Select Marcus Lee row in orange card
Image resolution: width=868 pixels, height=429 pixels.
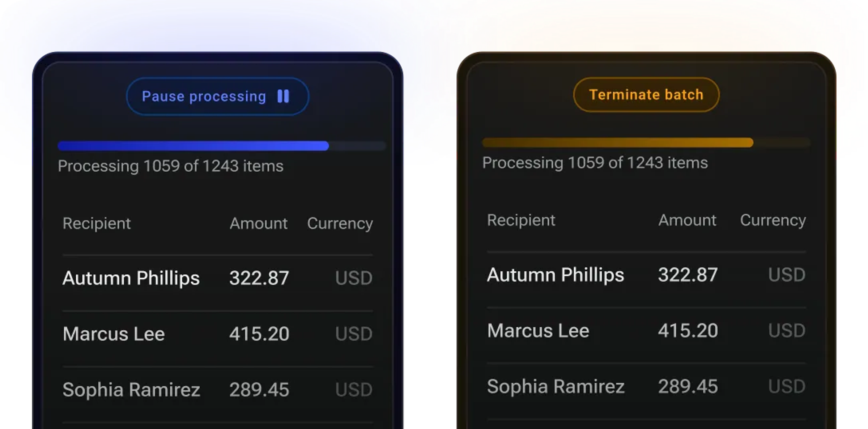[646, 331]
